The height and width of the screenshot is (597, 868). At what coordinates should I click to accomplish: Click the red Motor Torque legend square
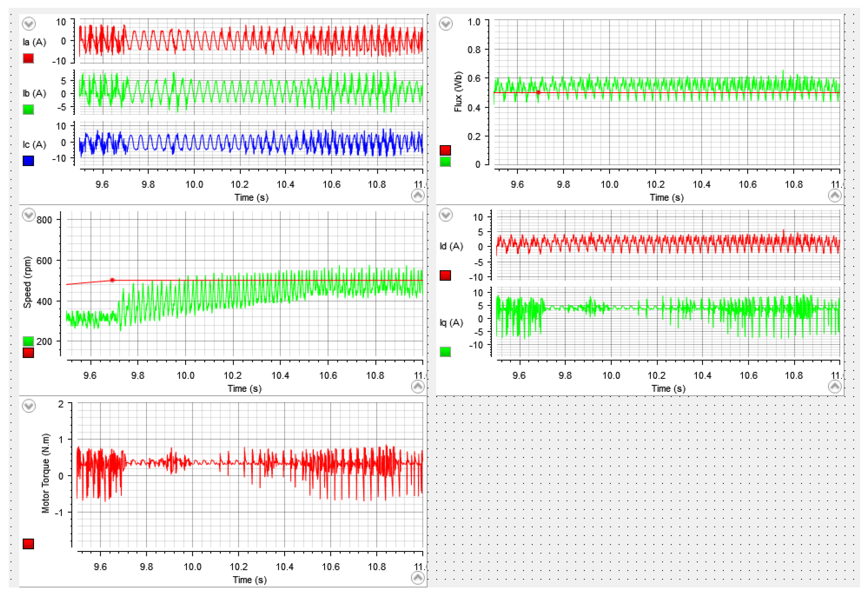pos(28,544)
